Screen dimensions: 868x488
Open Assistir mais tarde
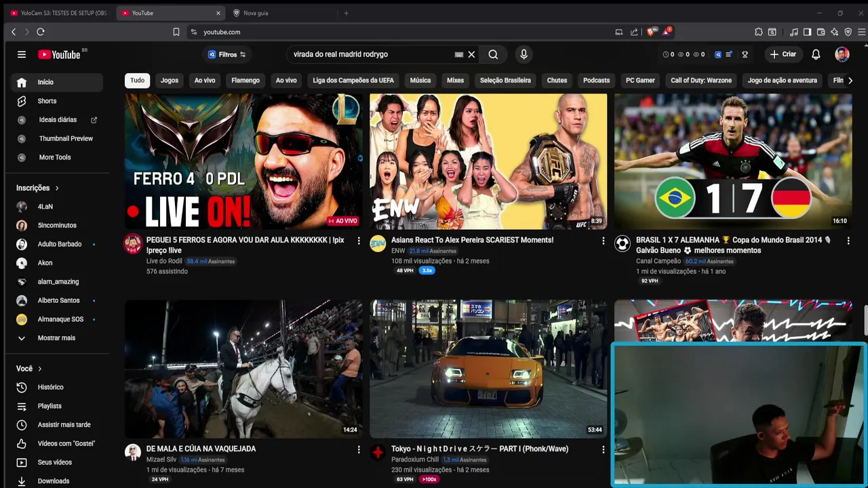(57, 425)
